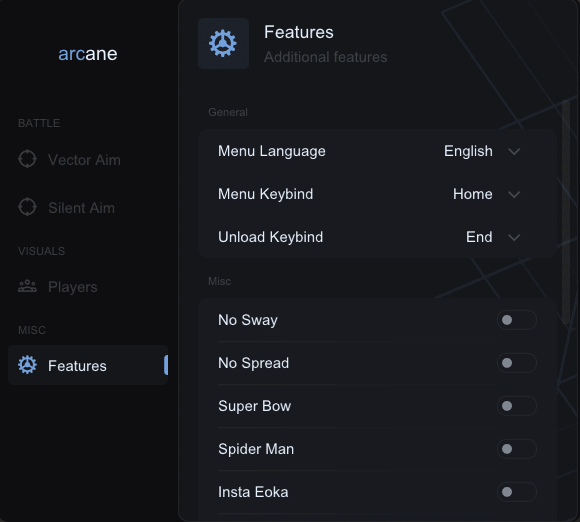Open the Menu Language dropdown

[x=482, y=151]
